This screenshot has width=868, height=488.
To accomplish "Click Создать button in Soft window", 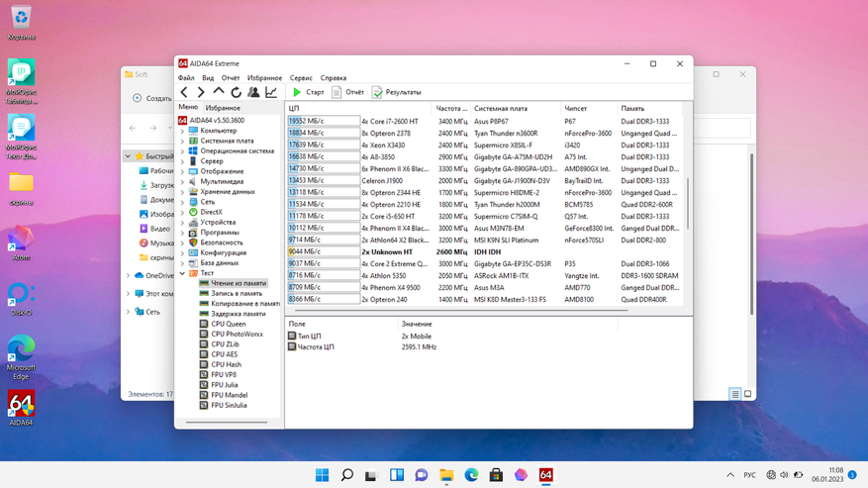I will coord(152,98).
